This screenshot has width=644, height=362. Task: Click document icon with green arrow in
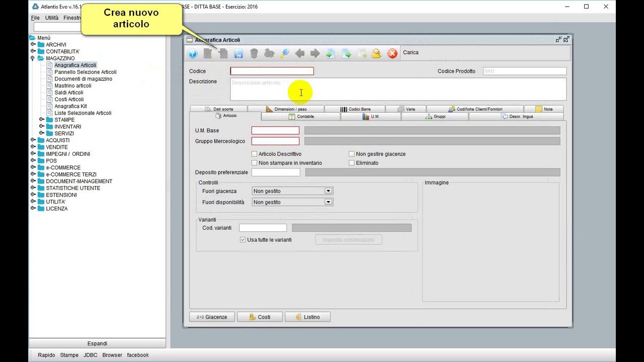(331, 53)
